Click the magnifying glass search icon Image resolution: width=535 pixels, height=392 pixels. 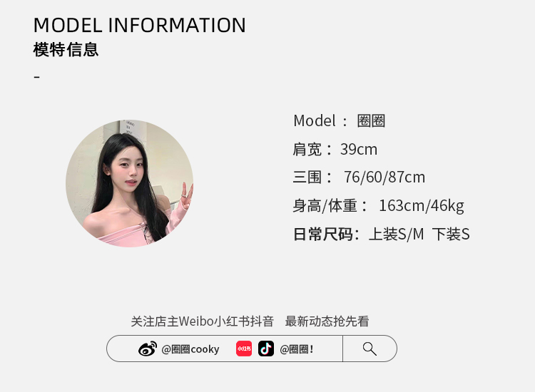pos(370,349)
